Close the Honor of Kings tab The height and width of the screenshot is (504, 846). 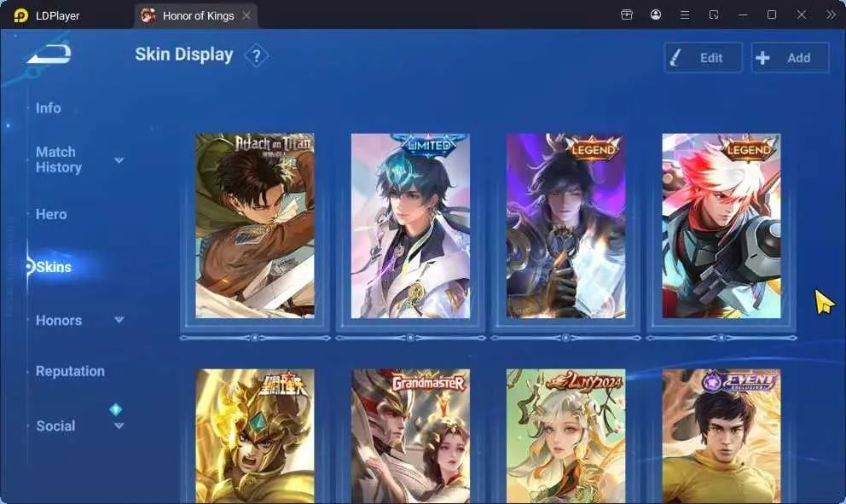click(x=246, y=15)
